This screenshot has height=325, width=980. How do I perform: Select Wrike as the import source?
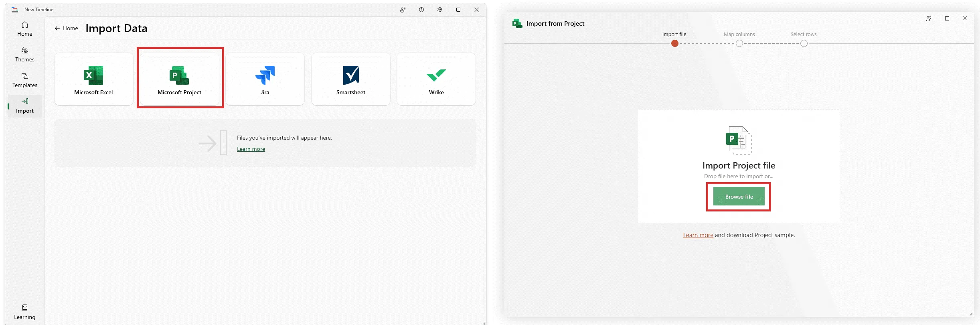coord(436,79)
